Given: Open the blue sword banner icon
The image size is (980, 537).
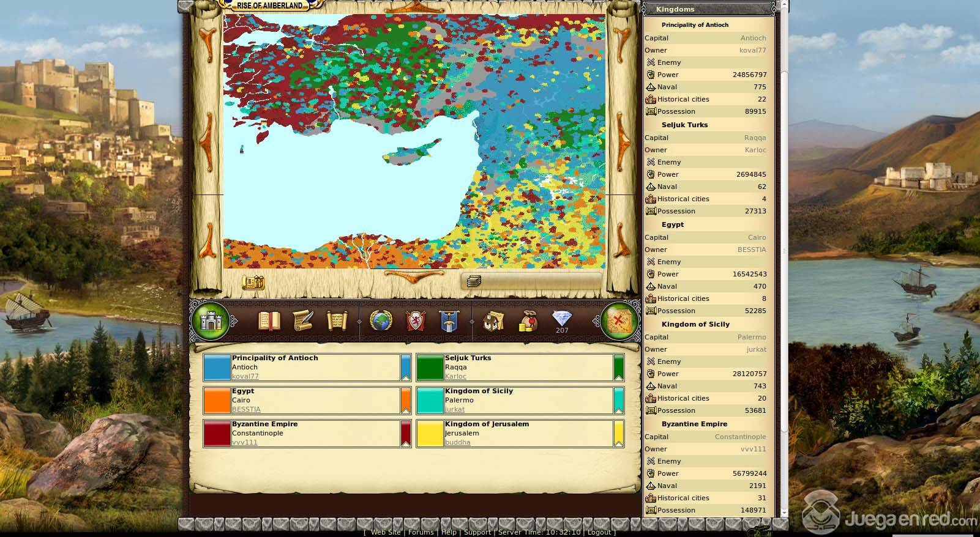Looking at the screenshot, I should [x=449, y=320].
